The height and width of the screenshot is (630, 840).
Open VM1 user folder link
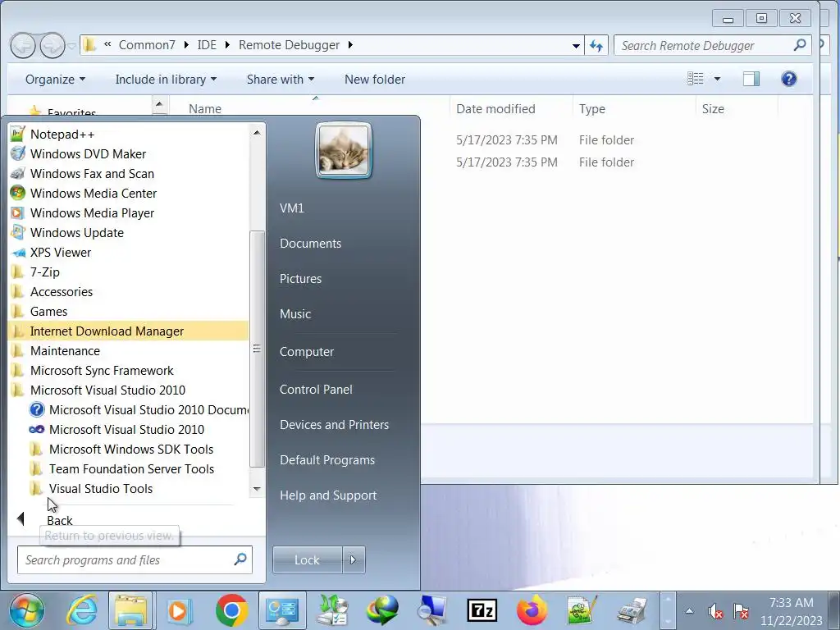(292, 208)
